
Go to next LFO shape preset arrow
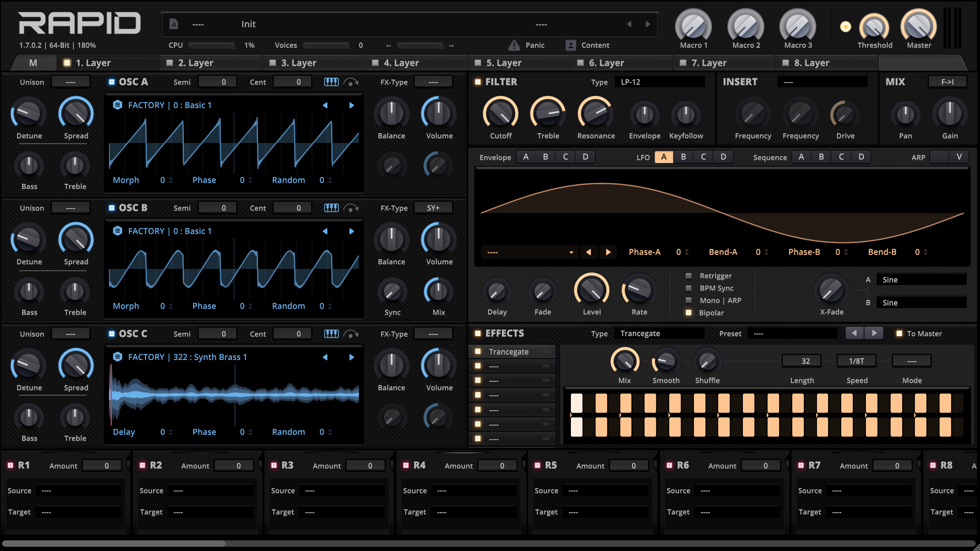608,252
